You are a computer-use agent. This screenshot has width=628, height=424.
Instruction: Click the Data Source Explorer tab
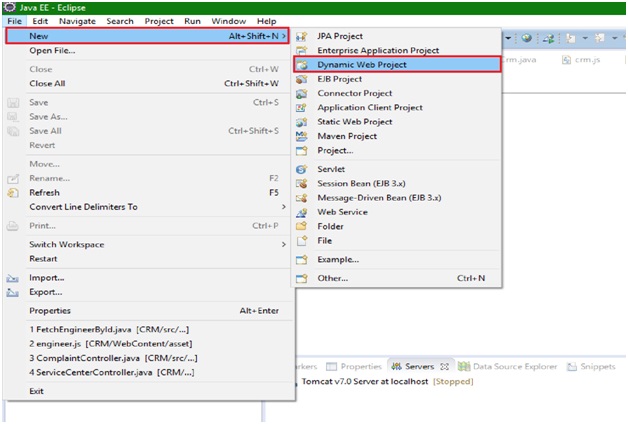tap(507, 366)
